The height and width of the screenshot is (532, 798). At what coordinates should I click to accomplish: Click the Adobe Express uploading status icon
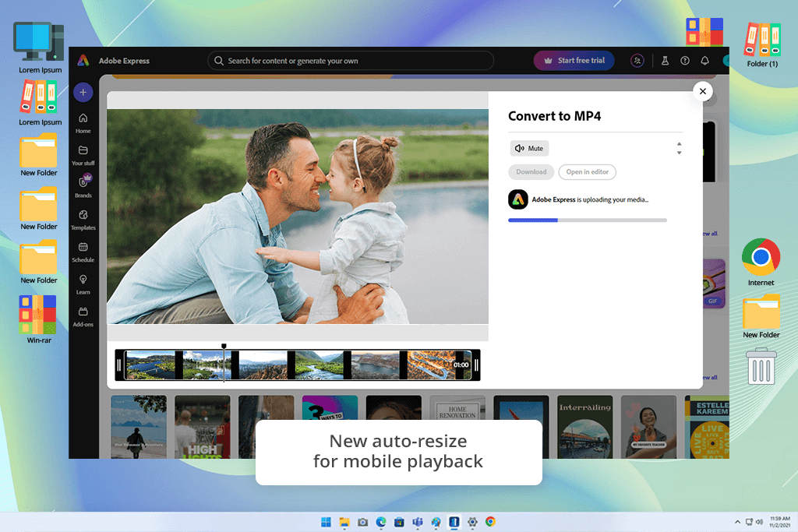[518, 199]
